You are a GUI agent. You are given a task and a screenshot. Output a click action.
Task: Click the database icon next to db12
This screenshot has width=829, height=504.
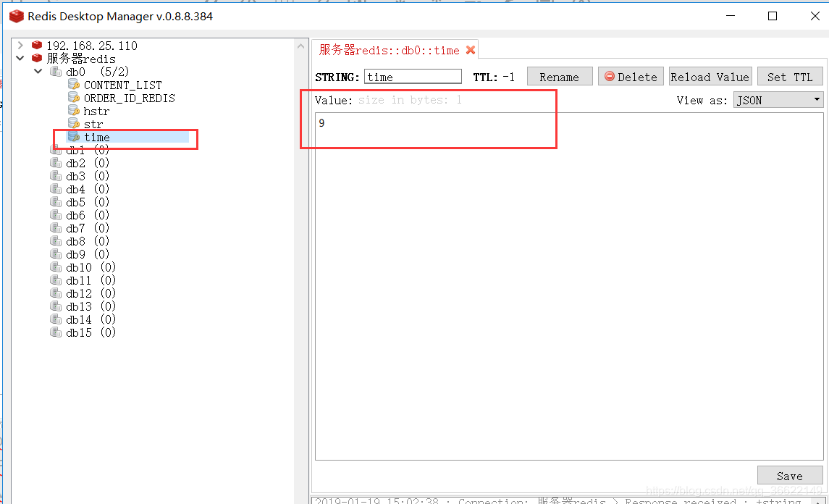(x=56, y=293)
